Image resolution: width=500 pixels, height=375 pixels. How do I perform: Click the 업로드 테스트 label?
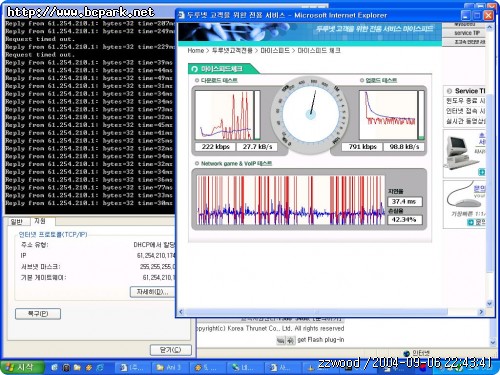[x=381, y=80]
